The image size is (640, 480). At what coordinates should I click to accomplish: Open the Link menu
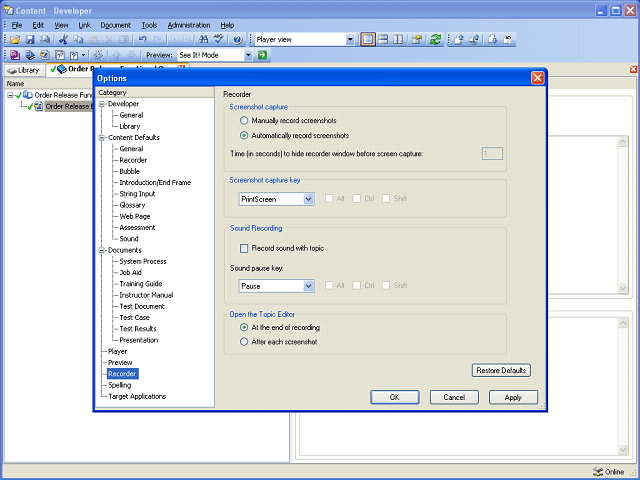point(84,25)
